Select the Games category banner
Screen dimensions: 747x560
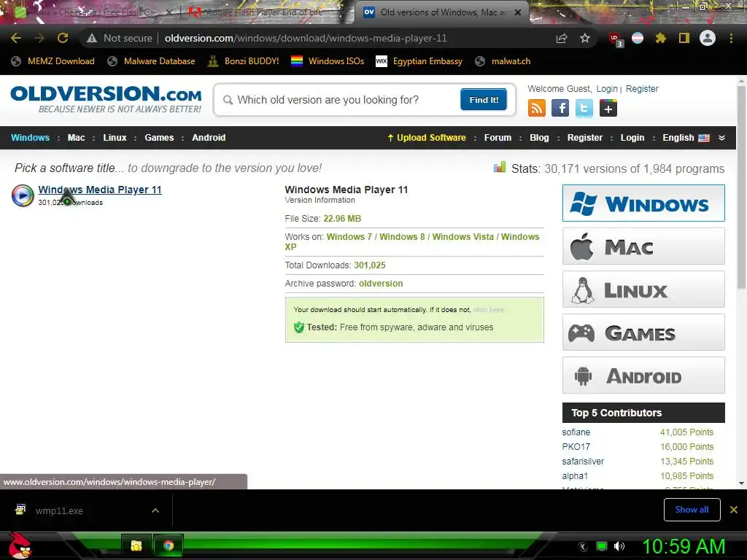point(643,332)
